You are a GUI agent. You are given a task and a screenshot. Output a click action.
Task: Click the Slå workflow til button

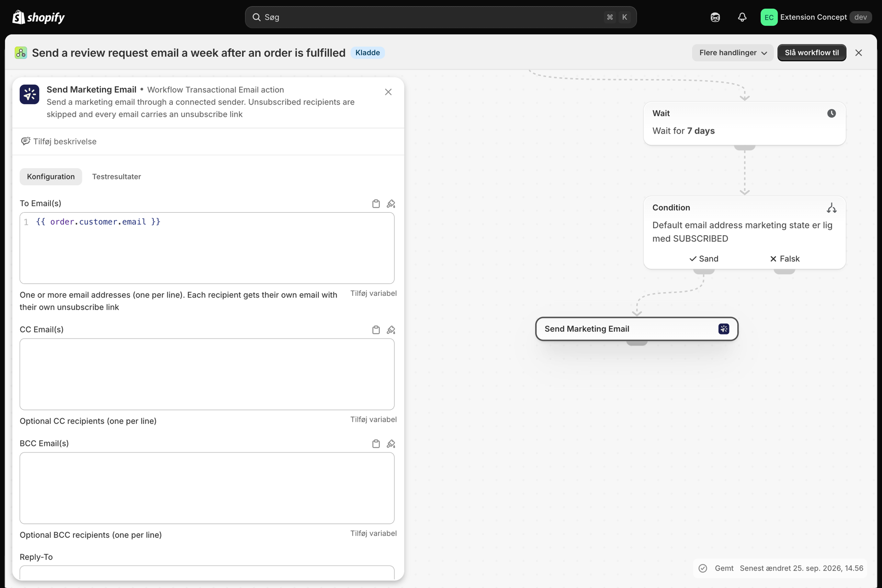[811, 53]
